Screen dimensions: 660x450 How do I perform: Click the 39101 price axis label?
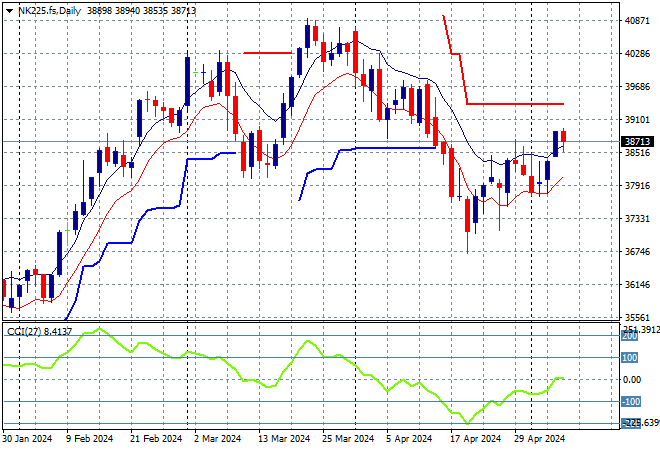point(637,120)
